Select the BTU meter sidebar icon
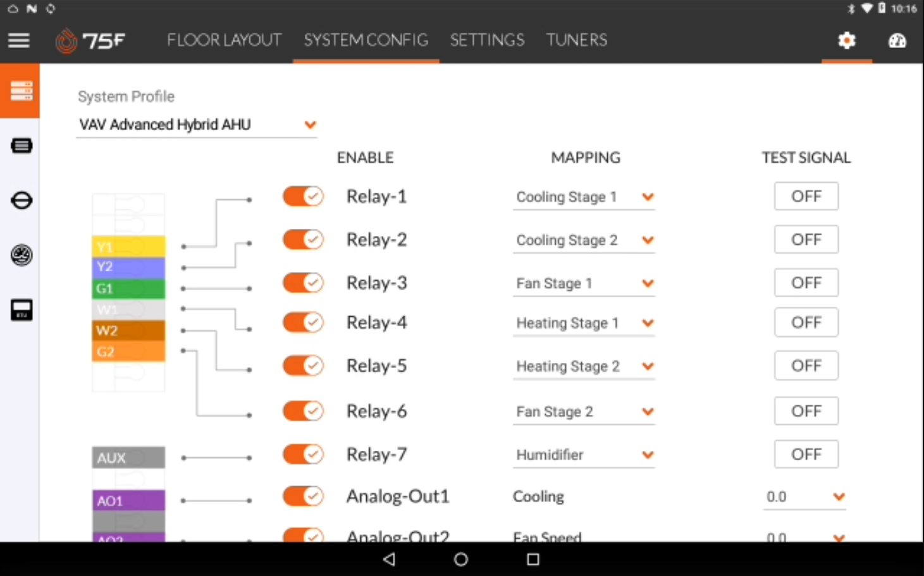Viewport: 924px width, 576px height. click(x=22, y=310)
